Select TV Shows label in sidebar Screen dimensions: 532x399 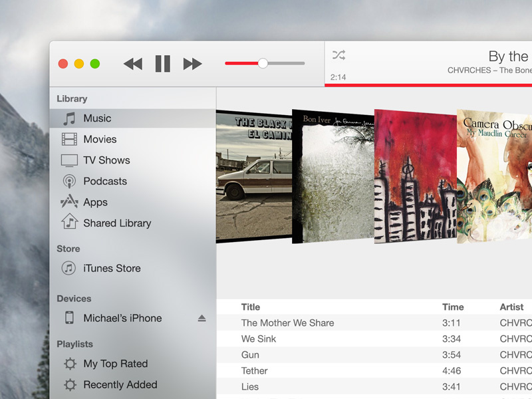coord(106,160)
